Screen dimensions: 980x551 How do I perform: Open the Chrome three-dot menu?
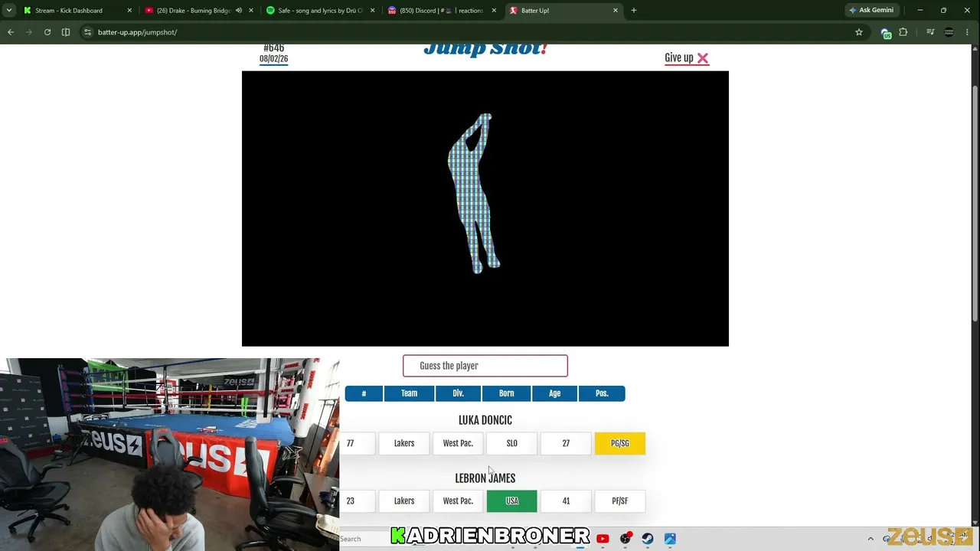tap(968, 32)
